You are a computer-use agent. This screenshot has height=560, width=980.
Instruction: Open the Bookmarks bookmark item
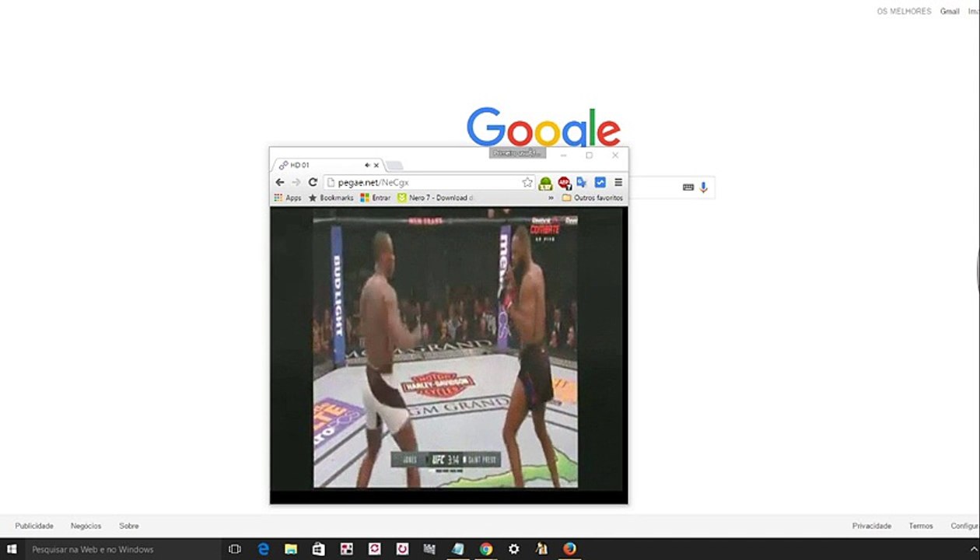point(331,198)
